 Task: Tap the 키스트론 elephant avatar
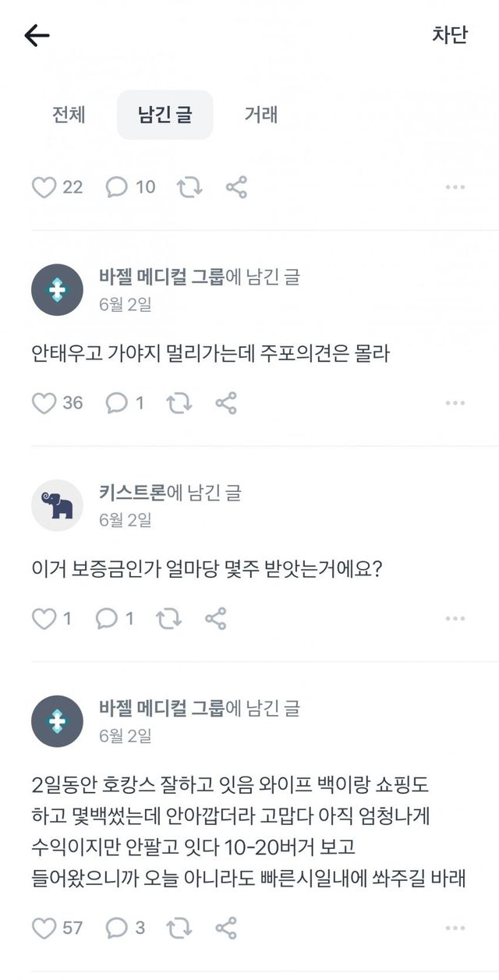pos(57,505)
